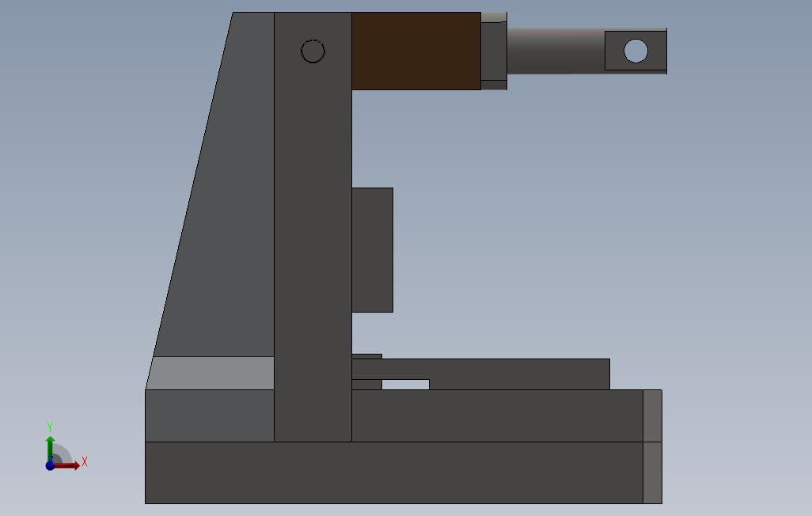Select the cylindrical piston rod
This screenshot has width=812, height=516.
555,51
